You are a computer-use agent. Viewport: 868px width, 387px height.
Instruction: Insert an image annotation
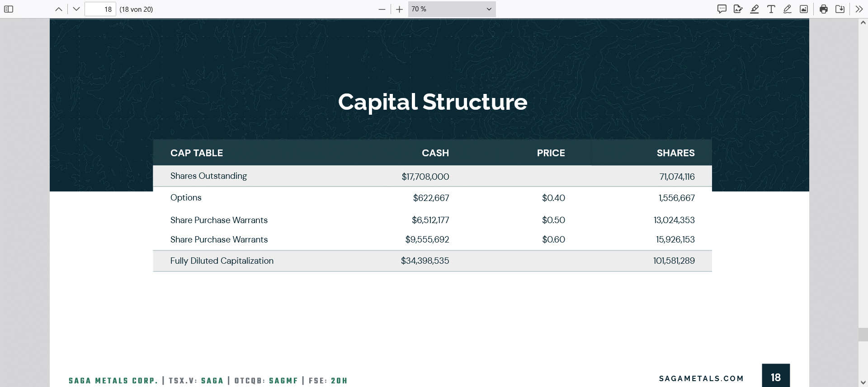click(x=804, y=9)
